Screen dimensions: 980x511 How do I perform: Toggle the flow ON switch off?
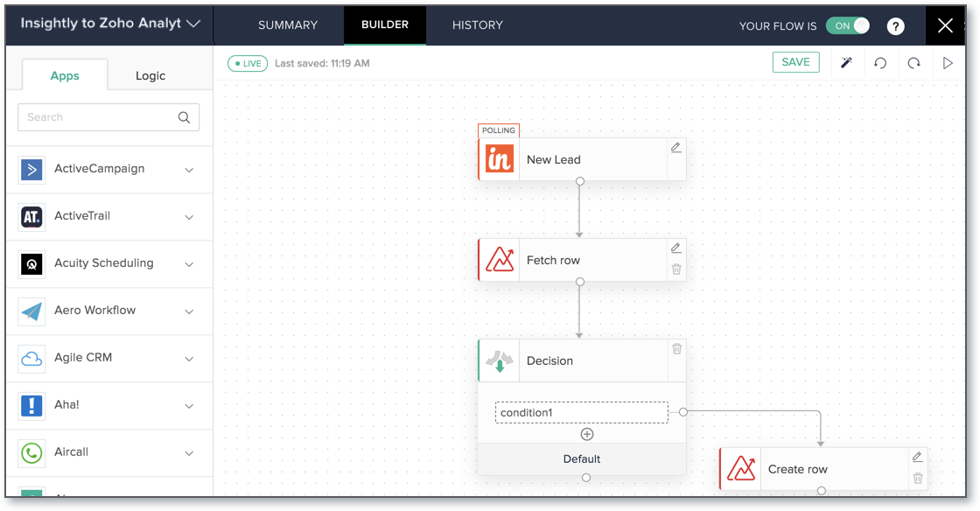pyautogui.click(x=848, y=25)
